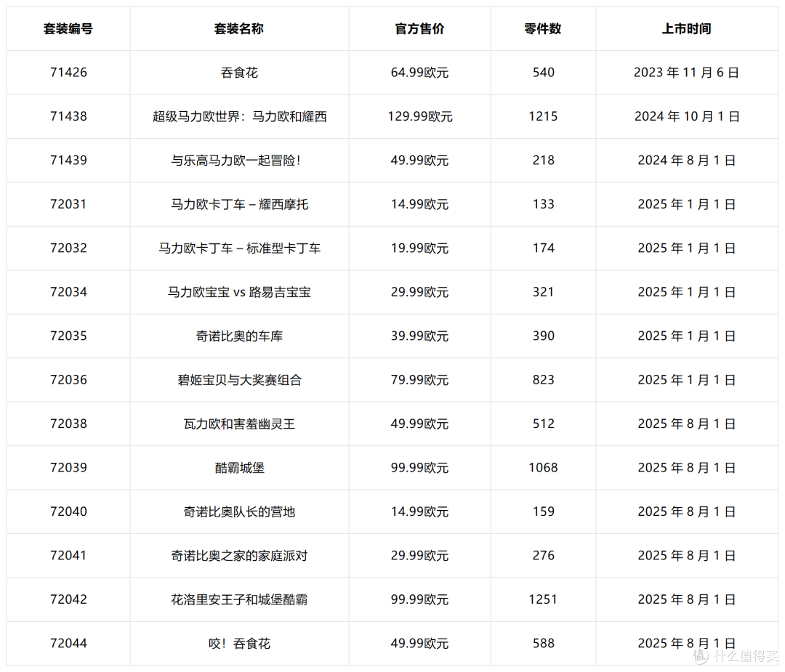Click the date 2024 年 8 月 1 日
The width and height of the screenshot is (785, 672).
686,161
